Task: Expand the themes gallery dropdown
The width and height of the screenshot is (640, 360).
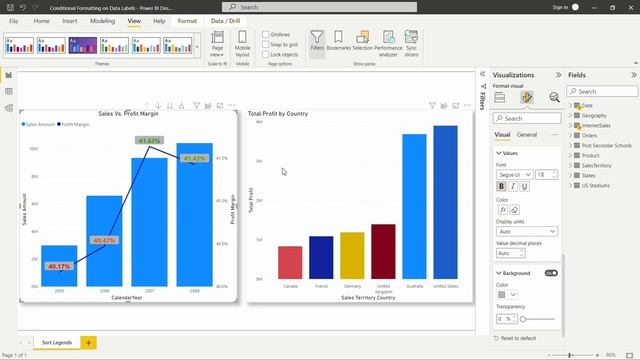Action: (197, 46)
